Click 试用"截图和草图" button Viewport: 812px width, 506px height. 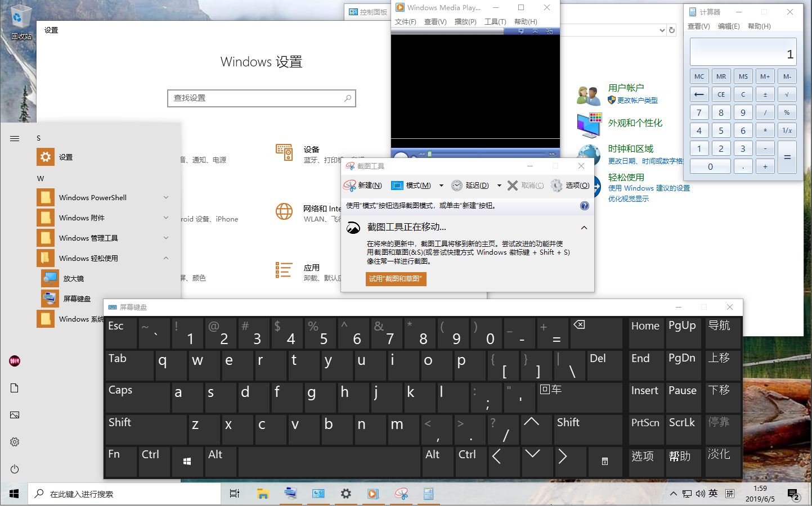click(x=396, y=279)
